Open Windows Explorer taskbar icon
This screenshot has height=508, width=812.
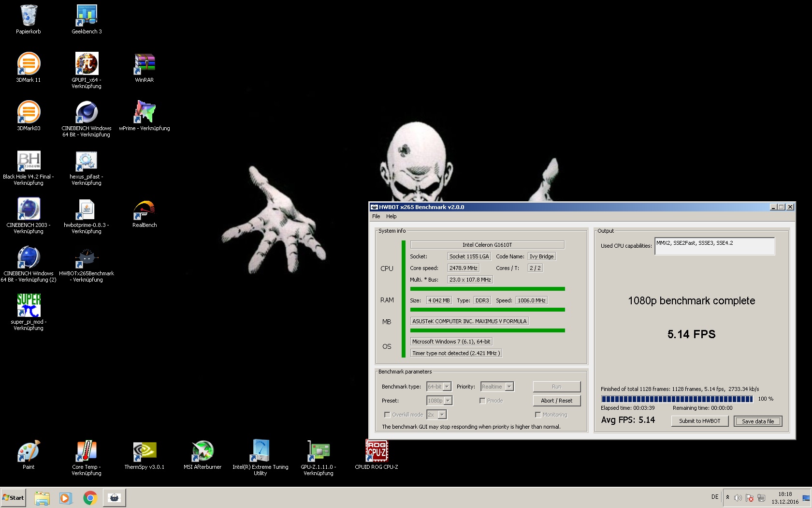[x=42, y=498]
